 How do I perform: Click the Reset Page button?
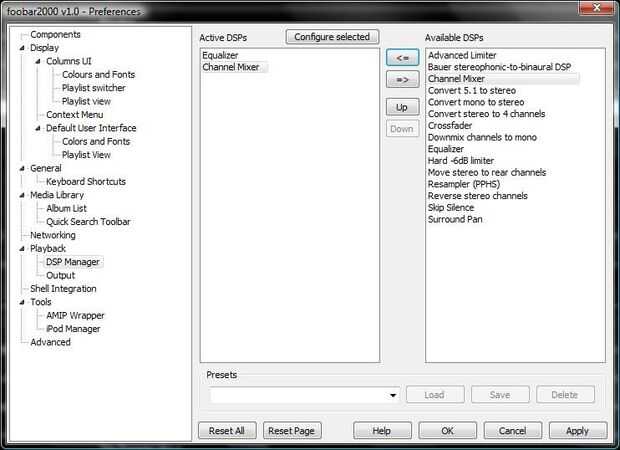click(292, 431)
